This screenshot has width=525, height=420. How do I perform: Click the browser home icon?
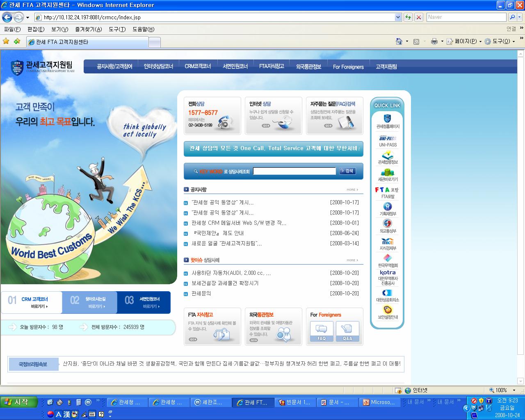point(399,41)
